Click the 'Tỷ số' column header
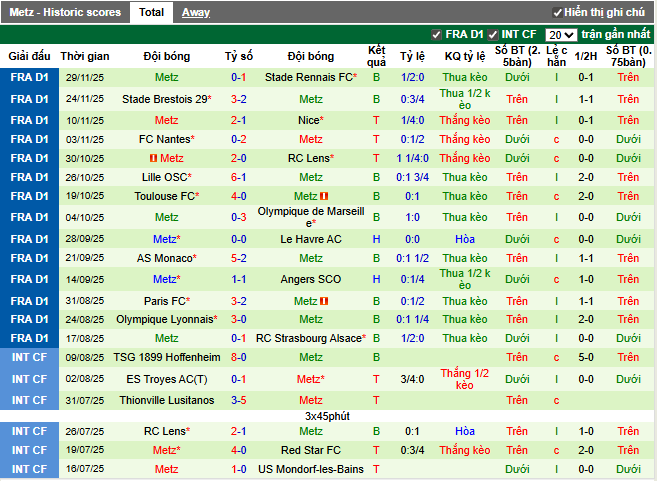Image resolution: width=657 pixels, height=481 pixels. 239,56
